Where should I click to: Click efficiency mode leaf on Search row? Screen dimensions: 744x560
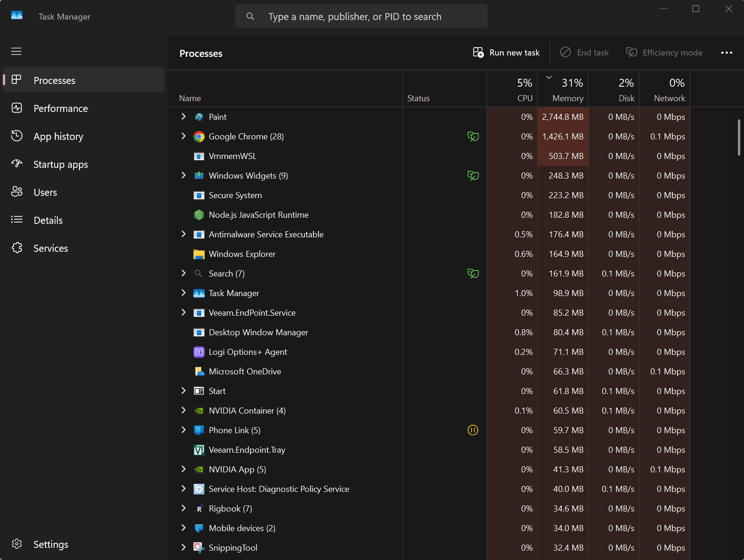pos(473,274)
